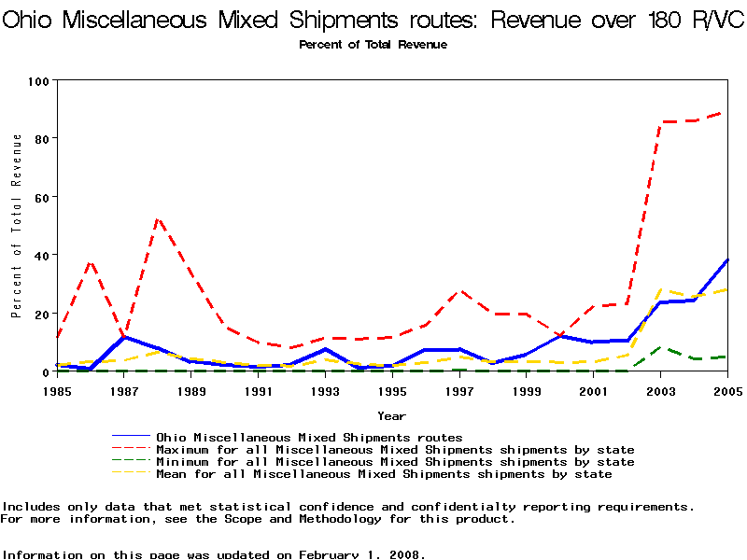Select the red dashed swatch in legend
Image resolution: width=747 pixels, height=560 pixels.
pos(130,450)
